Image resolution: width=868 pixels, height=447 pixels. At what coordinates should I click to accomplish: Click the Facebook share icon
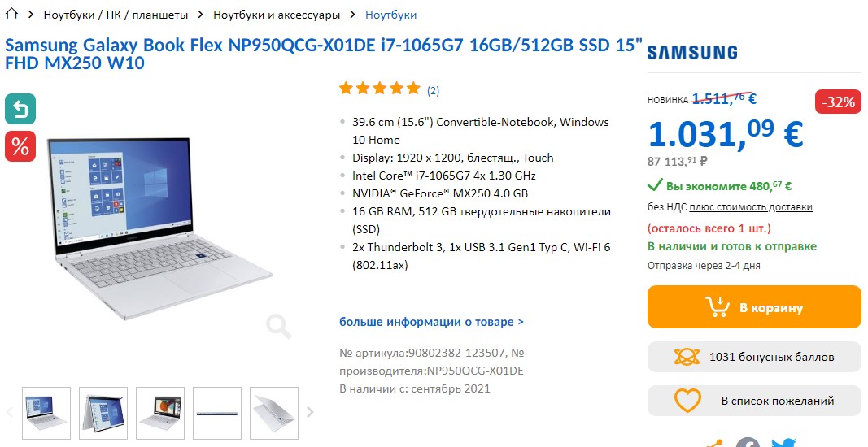pyautogui.click(x=747, y=443)
